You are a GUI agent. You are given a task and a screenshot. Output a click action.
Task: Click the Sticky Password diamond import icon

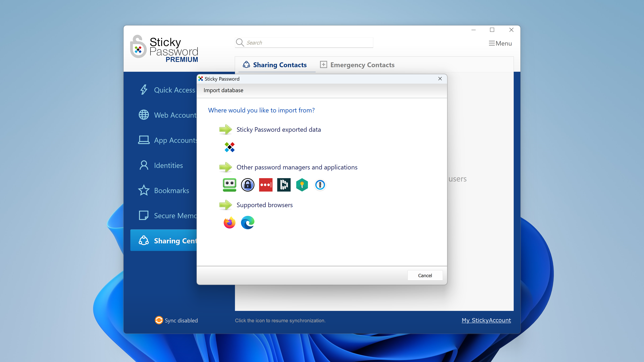click(x=229, y=147)
